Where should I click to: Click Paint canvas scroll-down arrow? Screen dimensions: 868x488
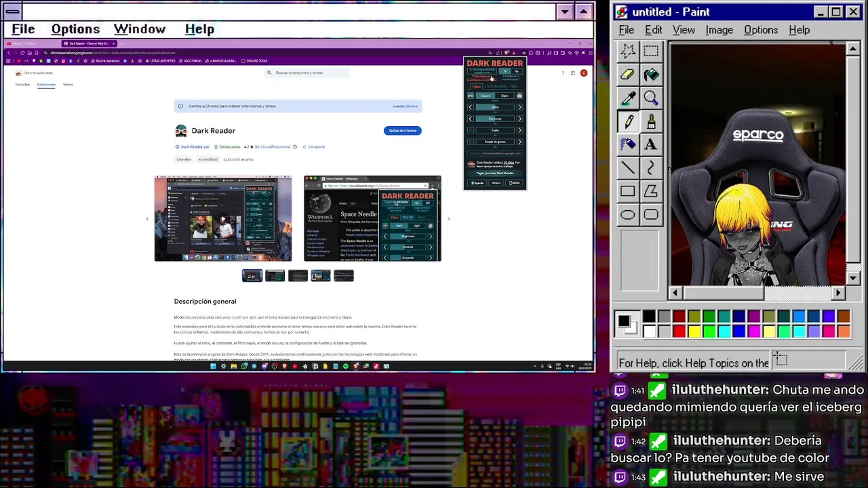point(853,279)
